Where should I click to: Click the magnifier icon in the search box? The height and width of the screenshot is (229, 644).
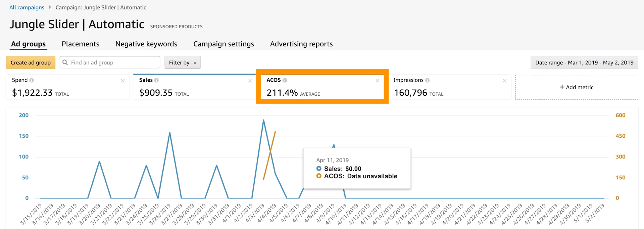point(65,62)
